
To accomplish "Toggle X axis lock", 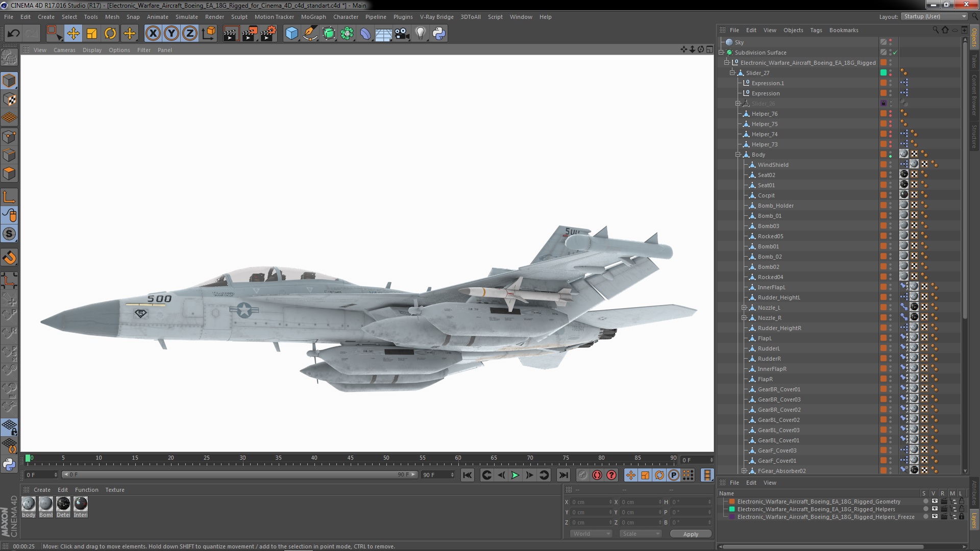I will [153, 34].
